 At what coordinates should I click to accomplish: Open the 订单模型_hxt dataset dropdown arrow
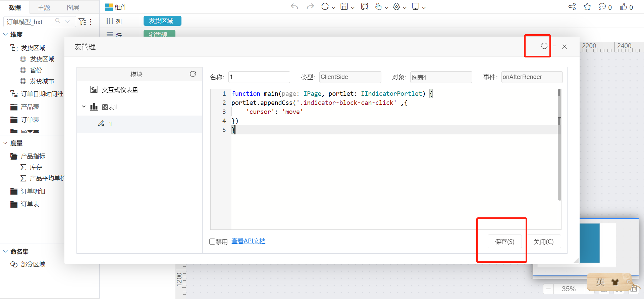point(67,22)
